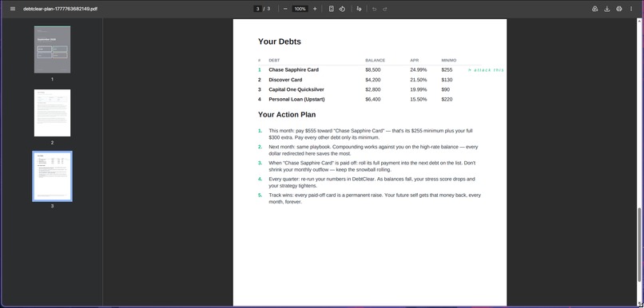Click the 'Your Debts' heading
This screenshot has width=644, height=308.
click(280, 41)
